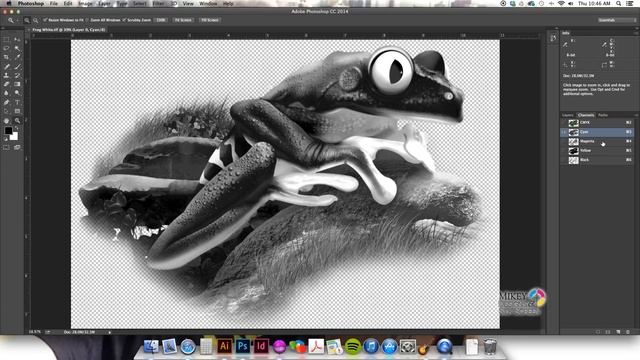The image size is (640, 360).
Task: Select the Rectangle shape tool
Action: click(x=17, y=111)
